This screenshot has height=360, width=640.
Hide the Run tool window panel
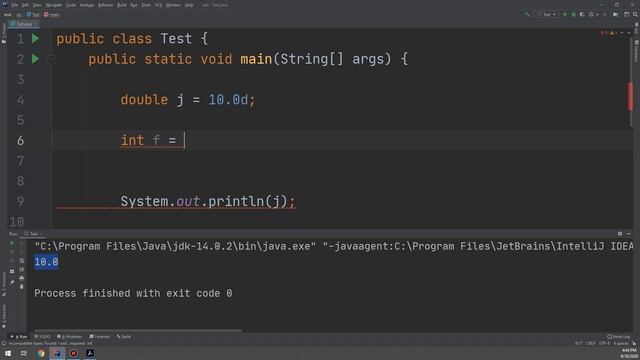click(x=629, y=234)
